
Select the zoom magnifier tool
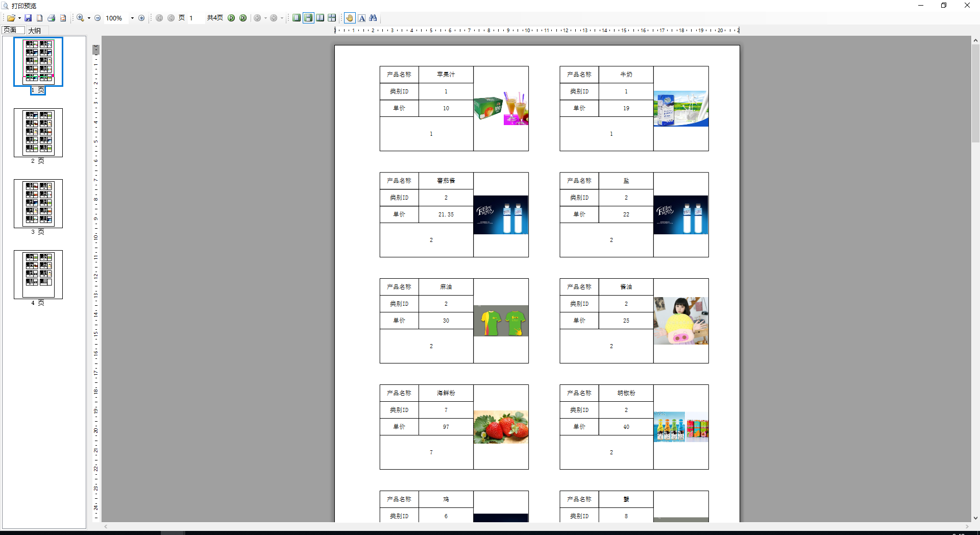pos(80,18)
